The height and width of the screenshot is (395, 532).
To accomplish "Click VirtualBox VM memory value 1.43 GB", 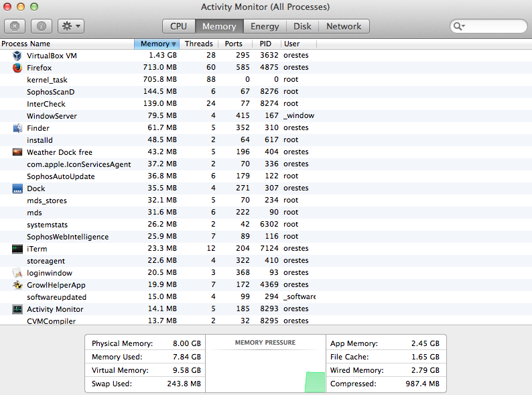I will [163, 55].
